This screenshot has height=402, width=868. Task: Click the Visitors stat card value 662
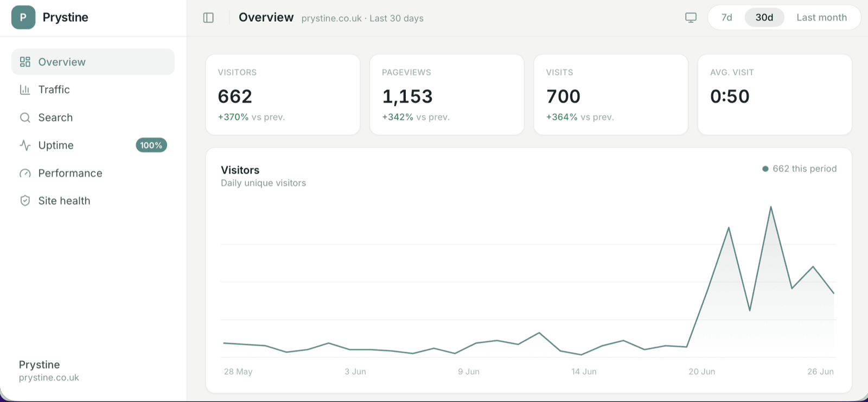click(235, 97)
